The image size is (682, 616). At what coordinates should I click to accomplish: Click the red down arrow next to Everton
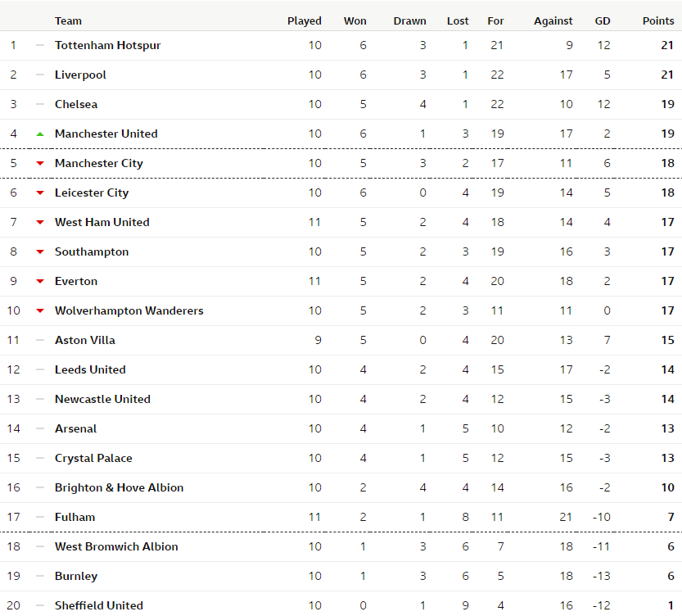(40, 282)
